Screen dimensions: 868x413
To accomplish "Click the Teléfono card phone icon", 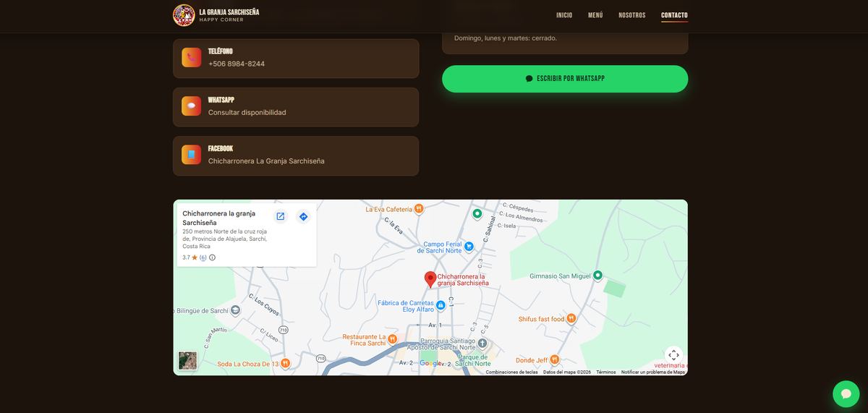I will coord(191,58).
